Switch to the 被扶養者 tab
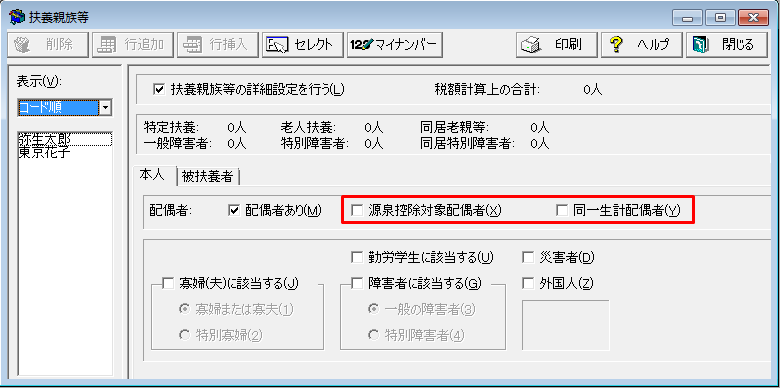This screenshot has height=388, width=780. [x=207, y=176]
